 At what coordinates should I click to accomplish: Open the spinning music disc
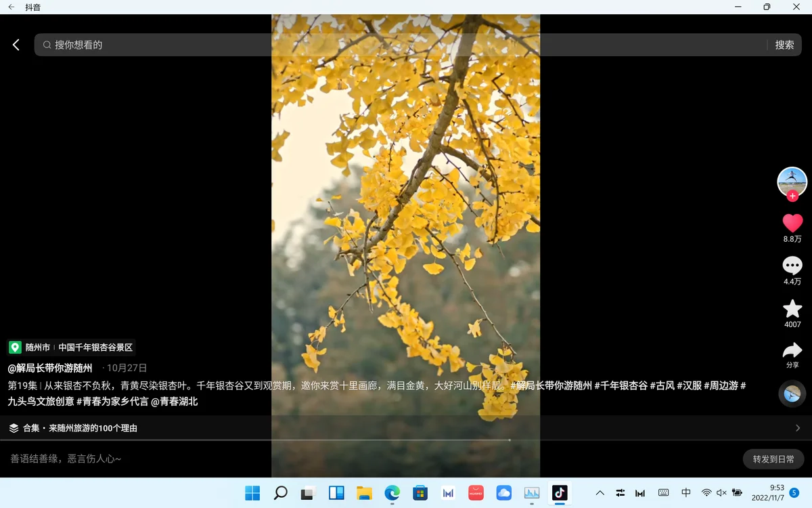[x=792, y=394]
